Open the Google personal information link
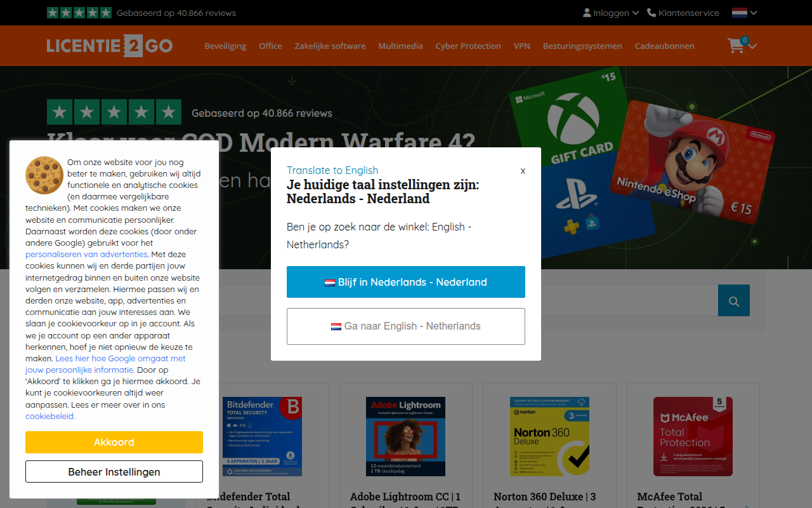 point(105,364)
